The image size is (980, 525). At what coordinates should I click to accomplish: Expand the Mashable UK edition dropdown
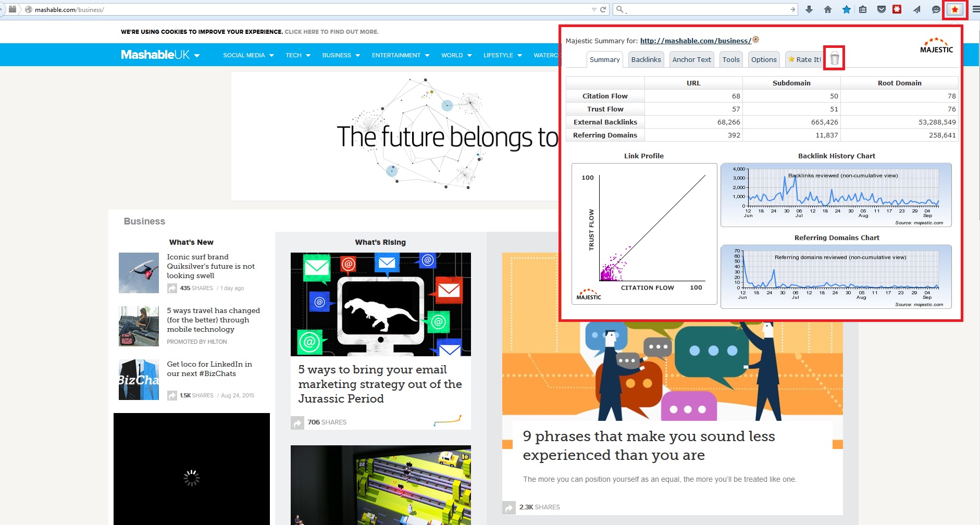pyautogui.click(x=197, y=55)
